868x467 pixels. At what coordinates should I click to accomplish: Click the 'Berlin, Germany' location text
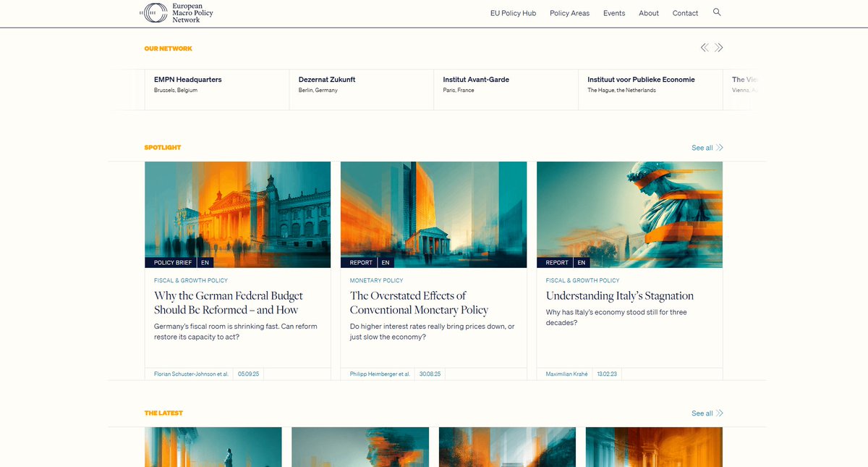click(318, 91)
